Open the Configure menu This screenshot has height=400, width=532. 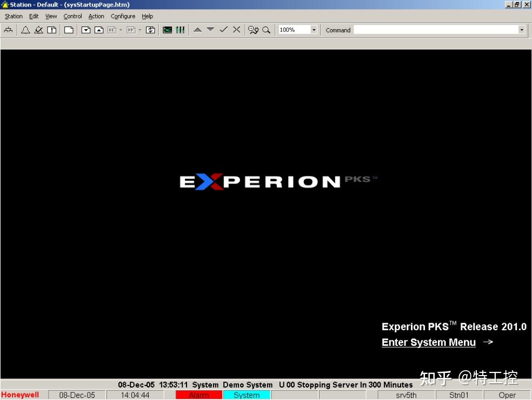123,16
